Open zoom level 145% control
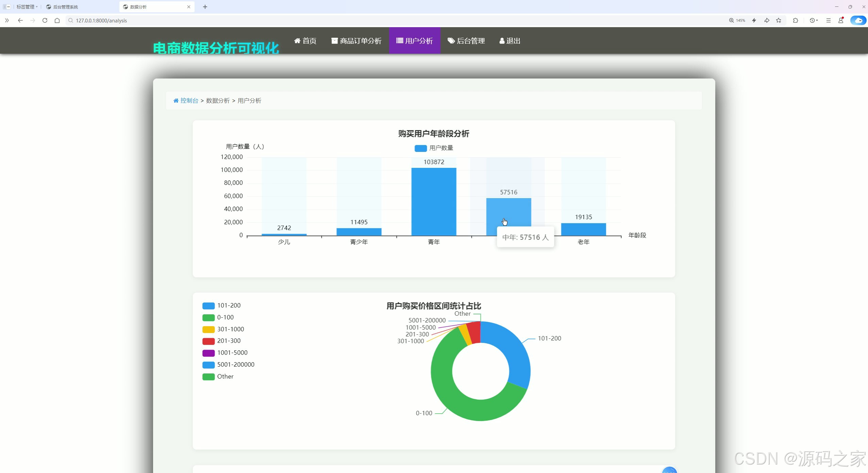868x473 pixels. tap(737, 20)
